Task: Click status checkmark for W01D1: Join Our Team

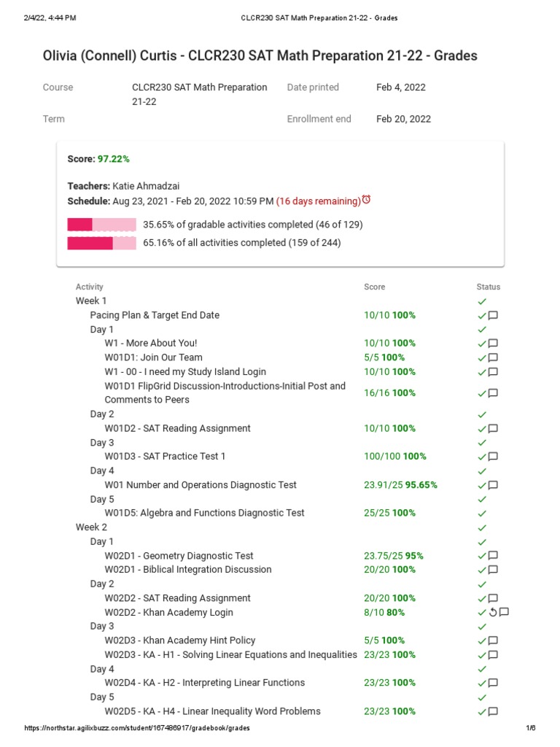Action: point(481,357)
